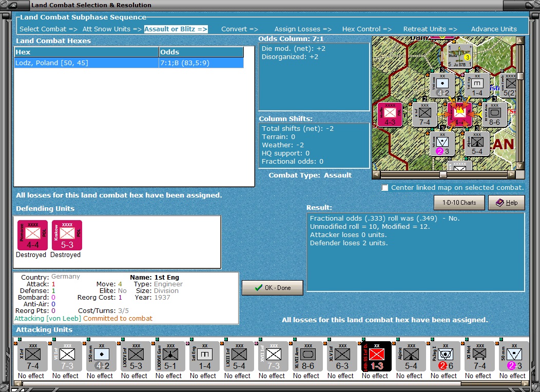Select the Lodz, Poland combat hex row
The image size is (540, 392).
click(x=129, y=63)
